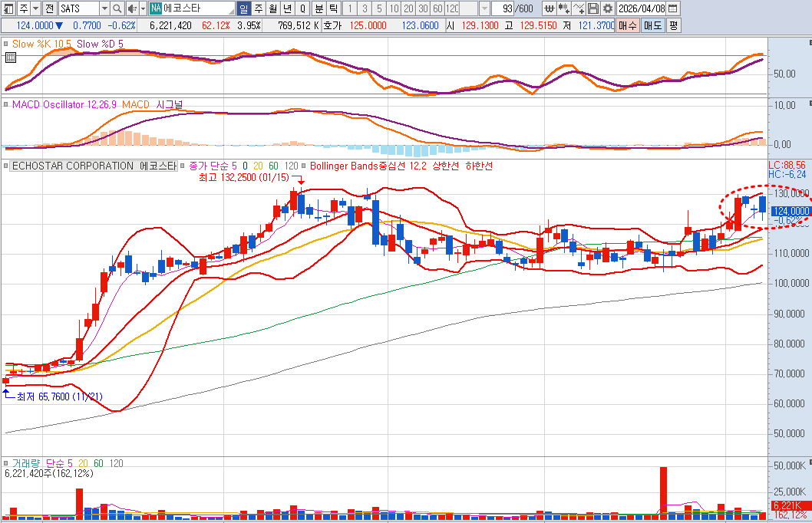Click the won currency toolbar icon
Image resolution: width=812 pixels, height=523 pixels.
549,8
